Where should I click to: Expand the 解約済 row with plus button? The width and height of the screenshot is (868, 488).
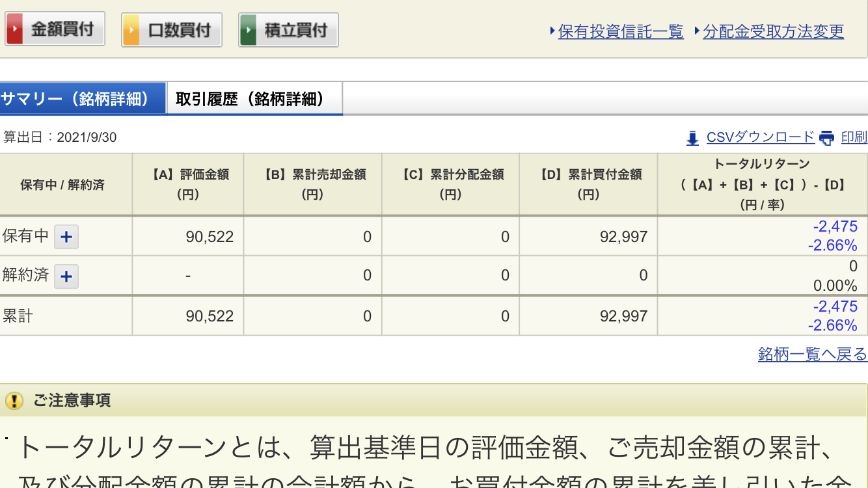pos(66,277)
